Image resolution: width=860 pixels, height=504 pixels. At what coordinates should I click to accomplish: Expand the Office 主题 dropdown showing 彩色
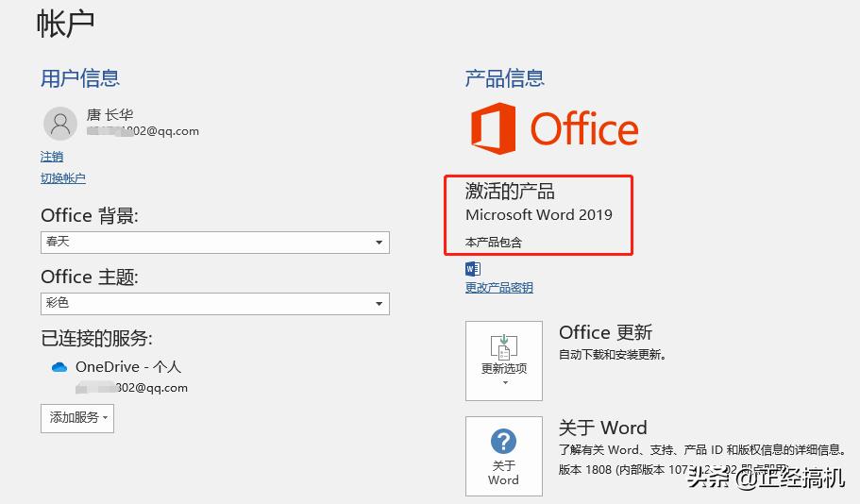pos(215,304)
